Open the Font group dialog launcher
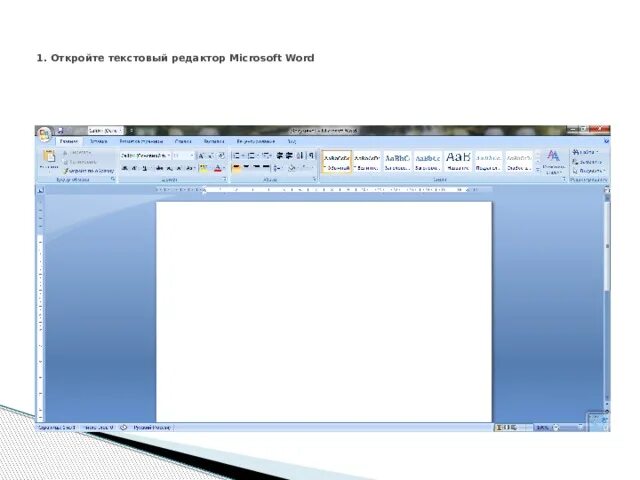The width and height of the screenshot is (640, 480). (224, 179)
